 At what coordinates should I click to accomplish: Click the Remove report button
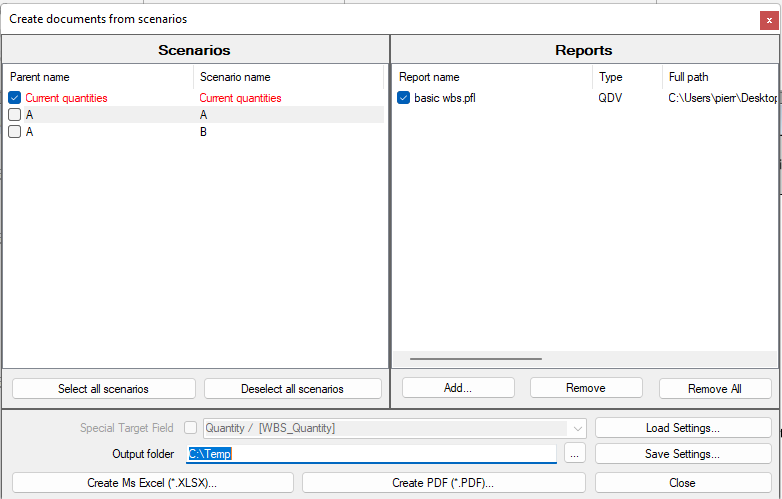click(585, 388)
